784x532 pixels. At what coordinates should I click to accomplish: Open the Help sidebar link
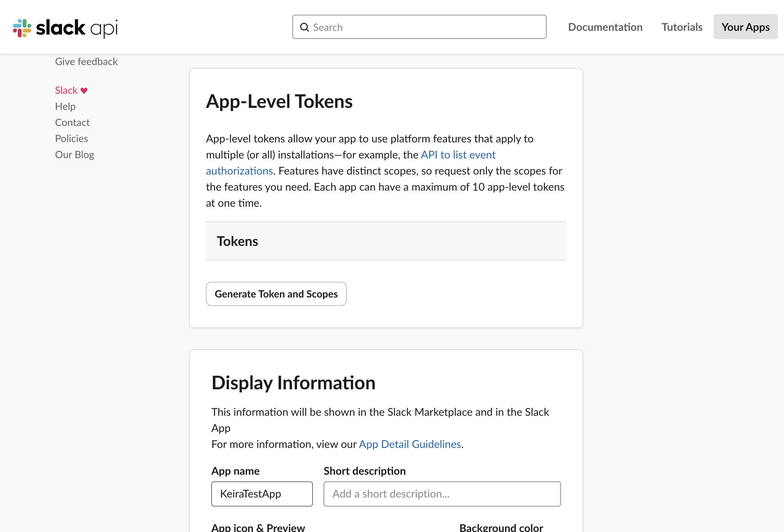pos(65,107)
